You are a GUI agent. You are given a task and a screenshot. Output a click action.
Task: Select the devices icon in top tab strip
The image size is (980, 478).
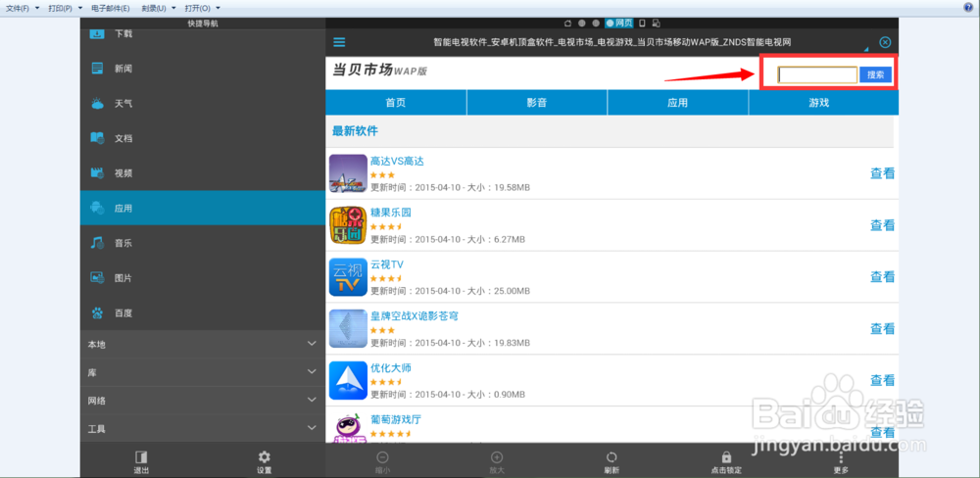click(x=656, y=24)
